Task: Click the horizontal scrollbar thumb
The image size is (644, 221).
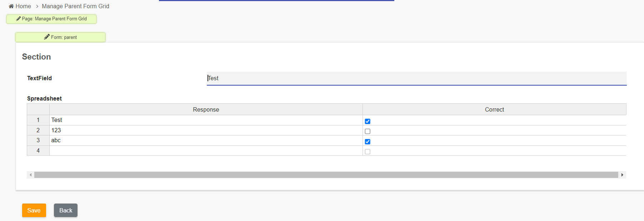Action: click(326, 175)
